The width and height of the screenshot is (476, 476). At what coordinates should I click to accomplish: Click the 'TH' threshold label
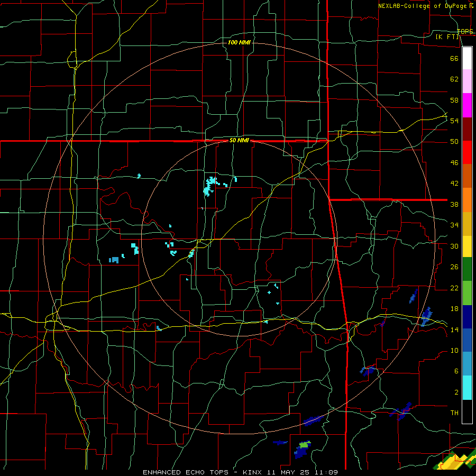pos(454,413)
